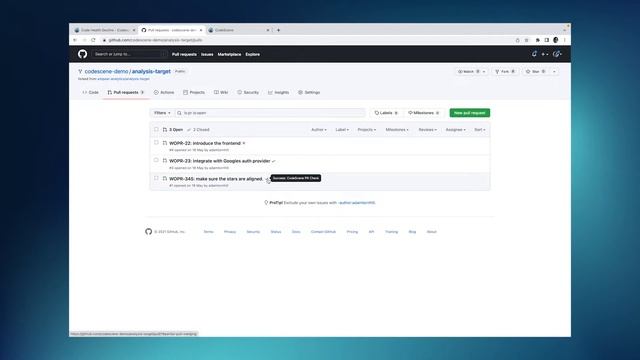
Task: Click the status check icon next to WOPR-23
Action: point(273,161)
